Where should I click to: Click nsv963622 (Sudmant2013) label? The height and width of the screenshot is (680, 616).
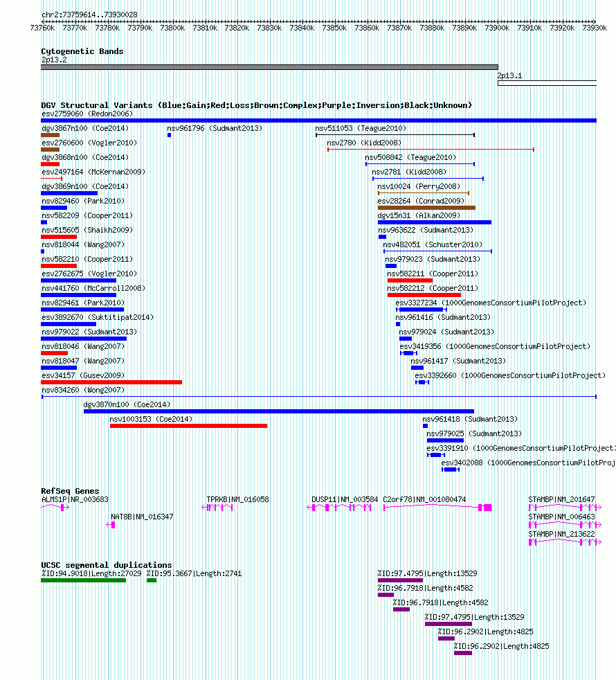[426, 230]
